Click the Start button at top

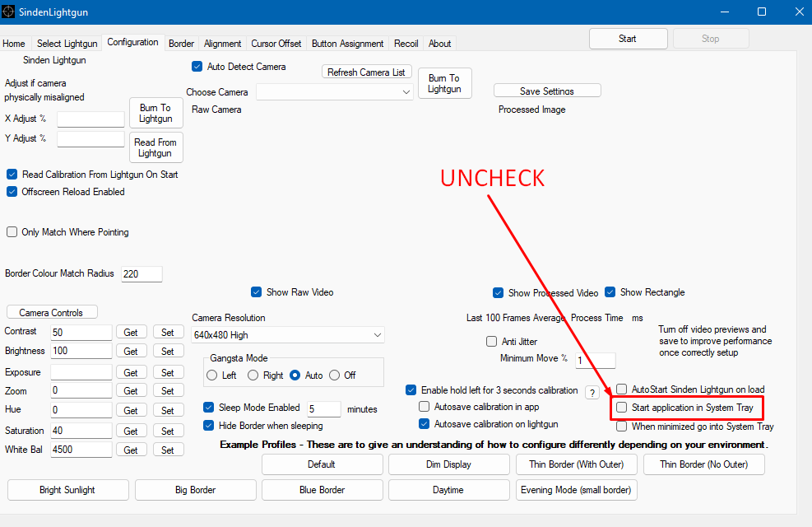[x=628, y=39]
